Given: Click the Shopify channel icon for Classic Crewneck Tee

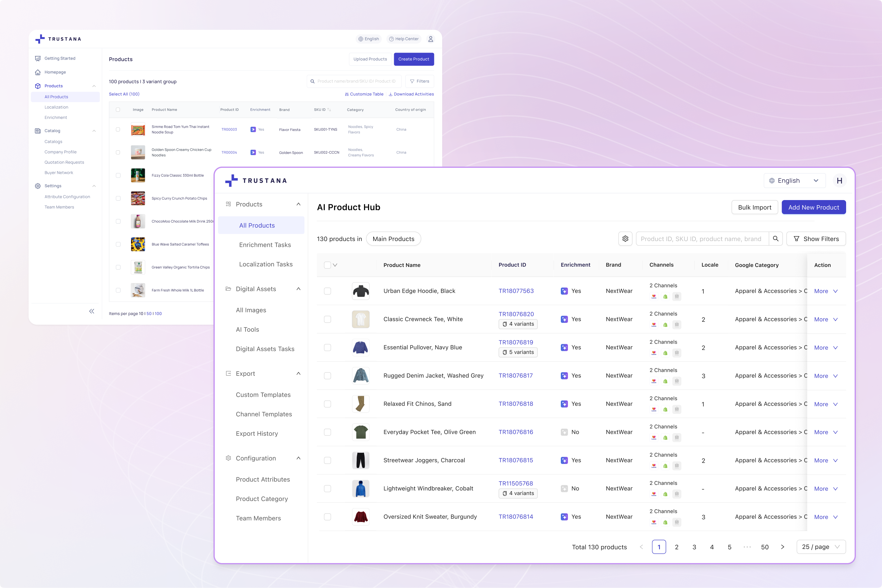Looking at the screenshot, I should [665, 325].
